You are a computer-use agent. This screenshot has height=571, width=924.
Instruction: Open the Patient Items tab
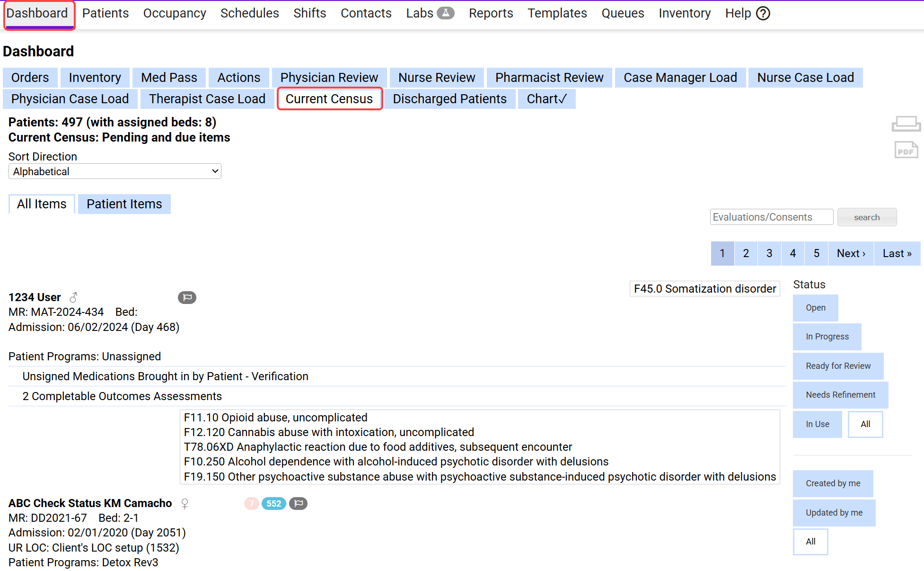coord(124,204)
